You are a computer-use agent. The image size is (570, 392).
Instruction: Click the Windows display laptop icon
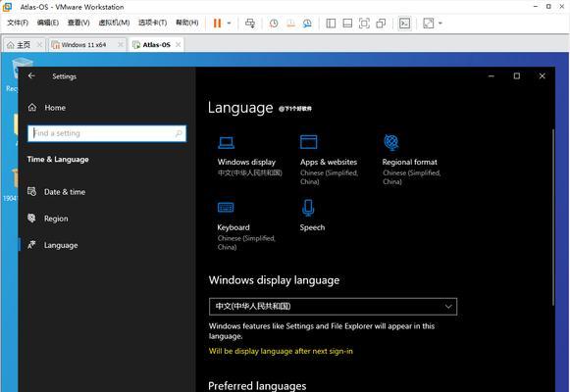click(226, 142)
